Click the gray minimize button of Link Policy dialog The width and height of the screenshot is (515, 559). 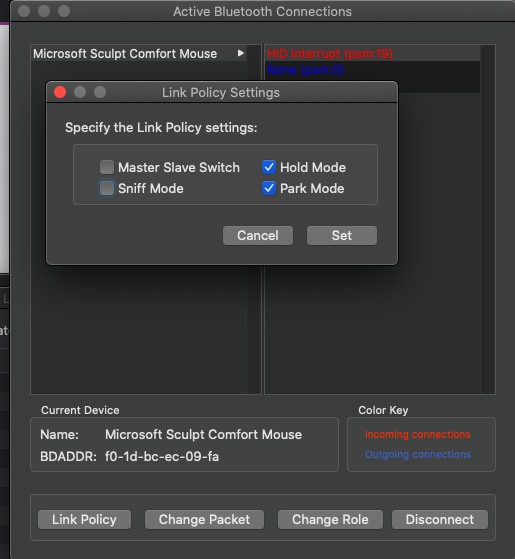point(80,92)
